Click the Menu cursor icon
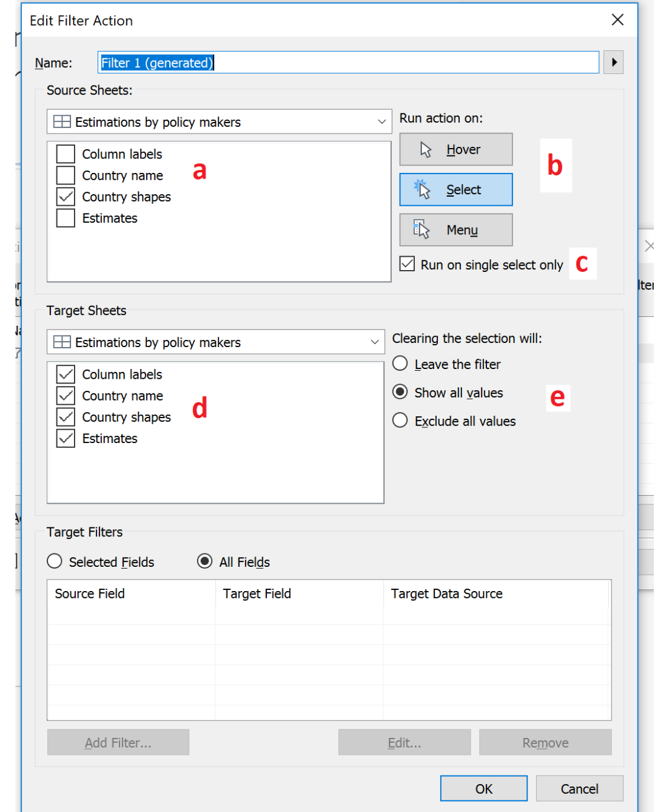This screenshot has width=655, height=812. 421,229
